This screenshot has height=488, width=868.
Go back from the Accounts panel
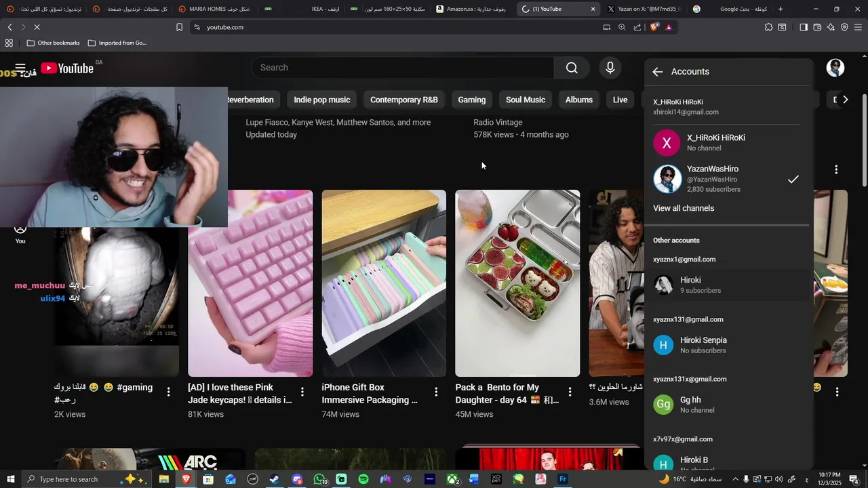point(657,72)
